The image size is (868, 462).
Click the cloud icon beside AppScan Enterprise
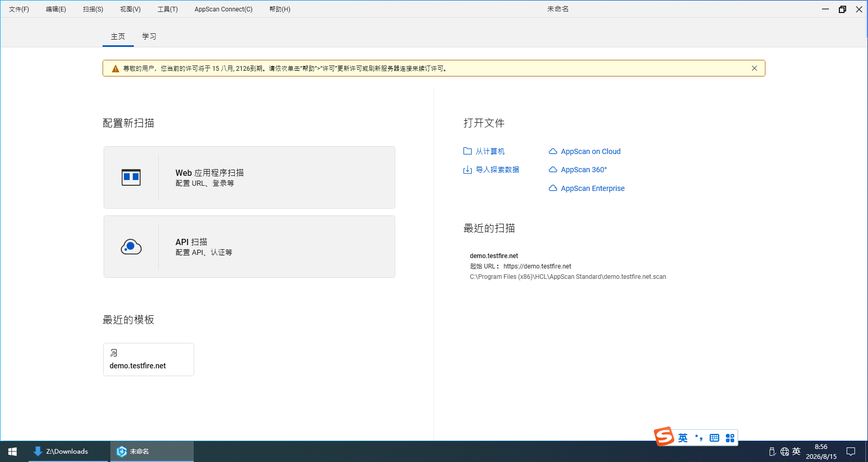click(x=553, y=188)
